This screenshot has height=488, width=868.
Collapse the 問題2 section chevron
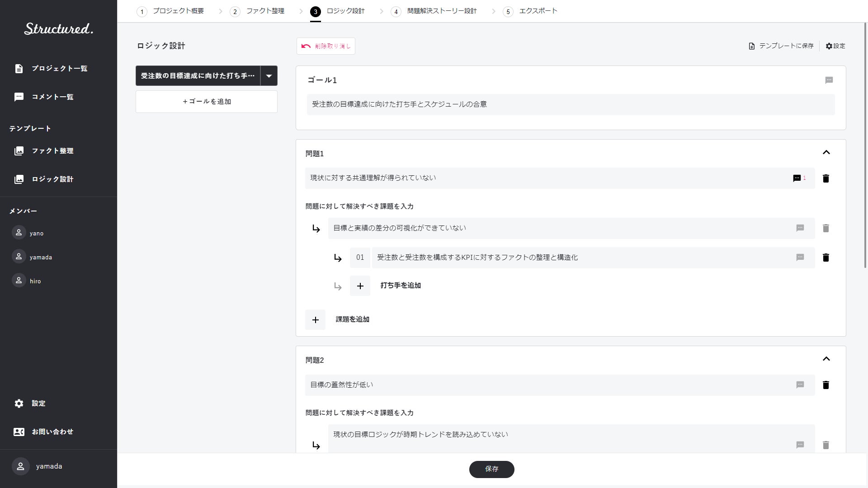click(x=826, y=359)
